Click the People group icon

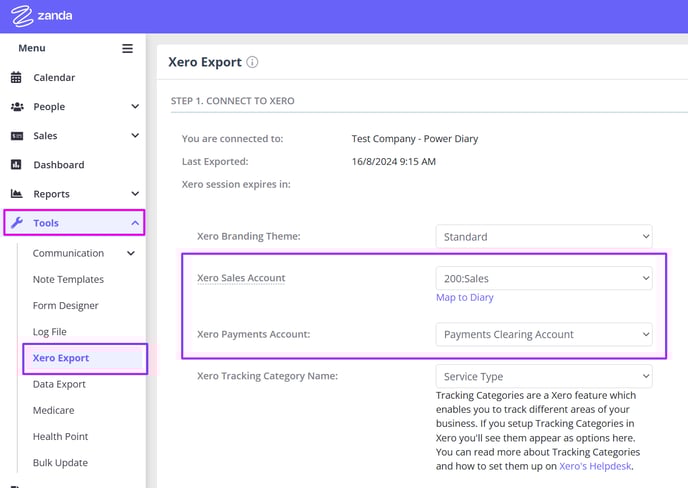(x=17, y=107)
